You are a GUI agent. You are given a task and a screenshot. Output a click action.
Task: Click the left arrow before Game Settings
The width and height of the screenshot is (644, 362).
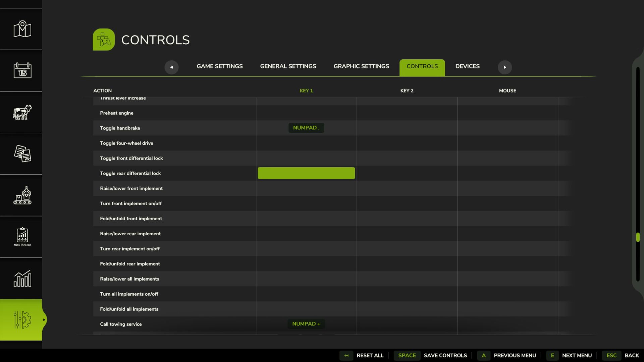coord(171,67)
